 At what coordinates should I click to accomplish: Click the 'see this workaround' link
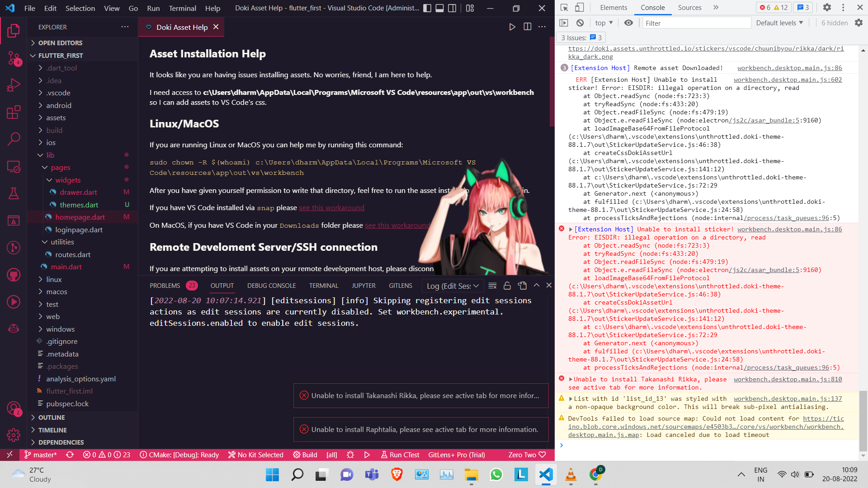(331, 207)
